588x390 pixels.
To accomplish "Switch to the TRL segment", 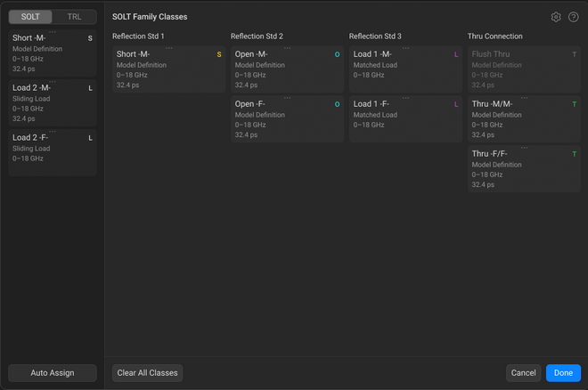I will coord(74,17).
